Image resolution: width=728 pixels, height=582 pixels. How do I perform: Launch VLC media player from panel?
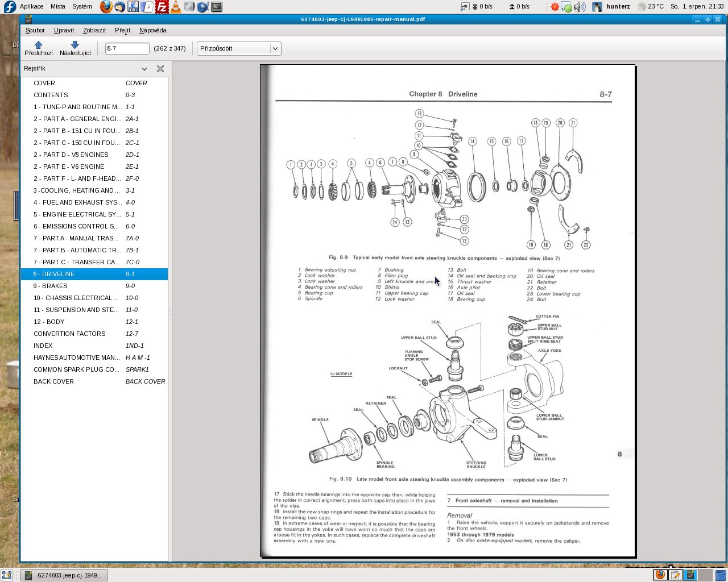pyautogui.click(x=176, y=7)
